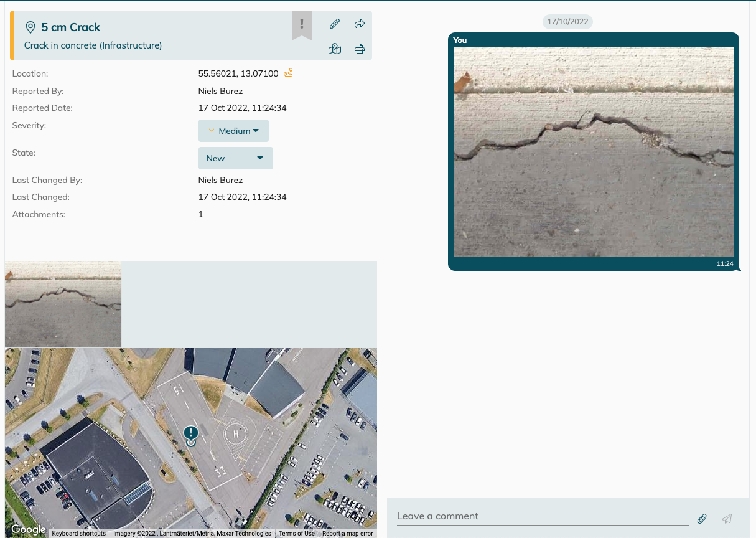The width and height of the screenshot is (756, 538).
Task: Open the map Terms of Use link
Action: click(297, 534)
